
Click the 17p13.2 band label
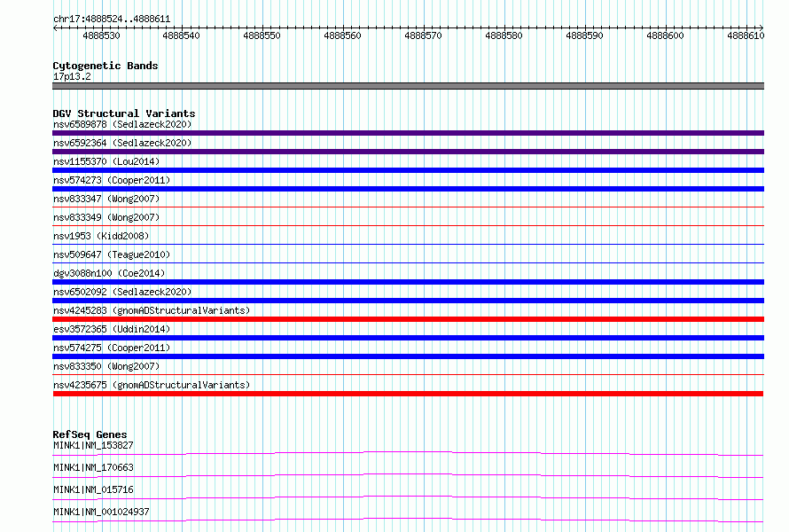pos(72,76)
